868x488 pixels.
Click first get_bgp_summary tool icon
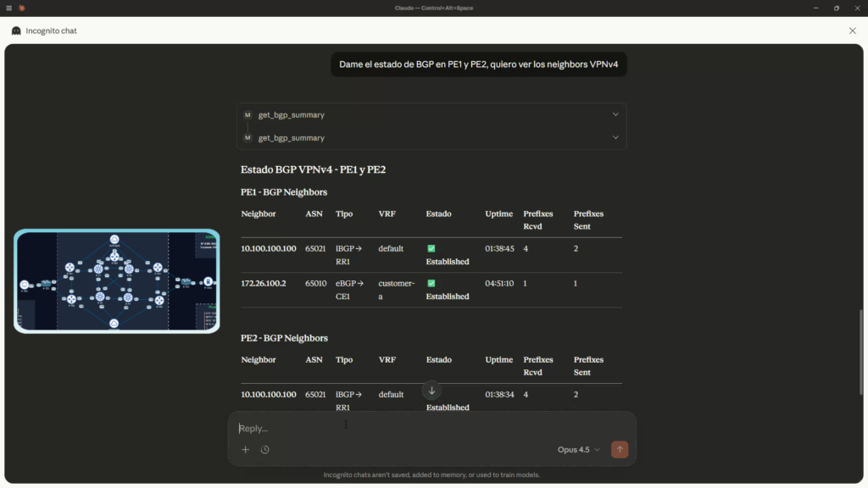click(x=248, y=114)
